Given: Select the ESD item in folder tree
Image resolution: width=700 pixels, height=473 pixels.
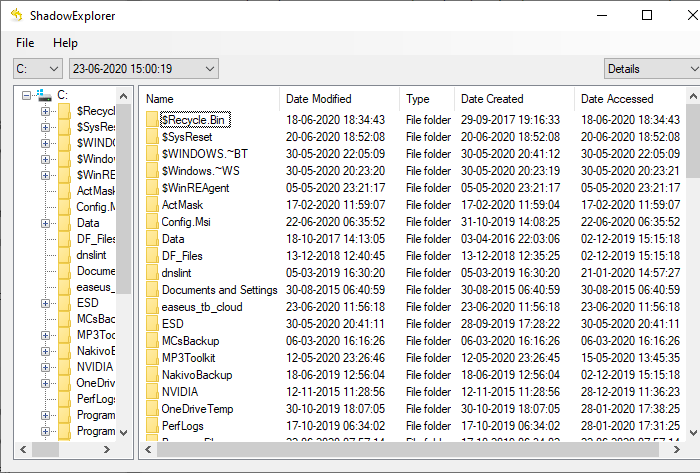Looking at the screenshot, I should [88, 303].
